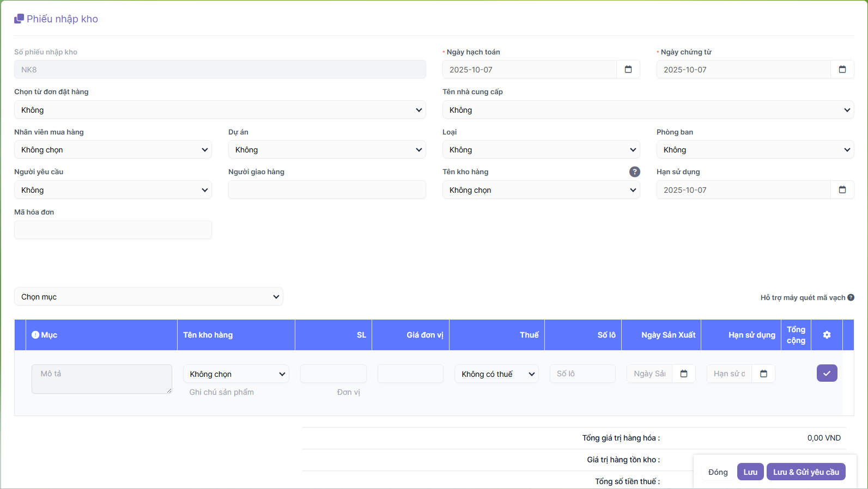This screenshot has height=489, width=868.
Task: Click calendar icon beside Hạn sử dụng header field
Action: point(842,190)
